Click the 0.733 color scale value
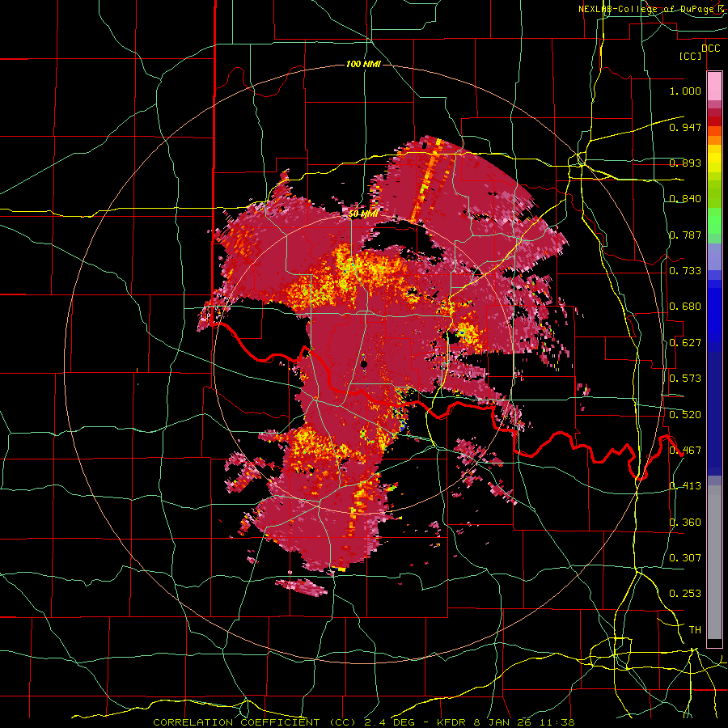Image resolution: width=728 pixels, height=728 pixels. (x=685, y=271)
